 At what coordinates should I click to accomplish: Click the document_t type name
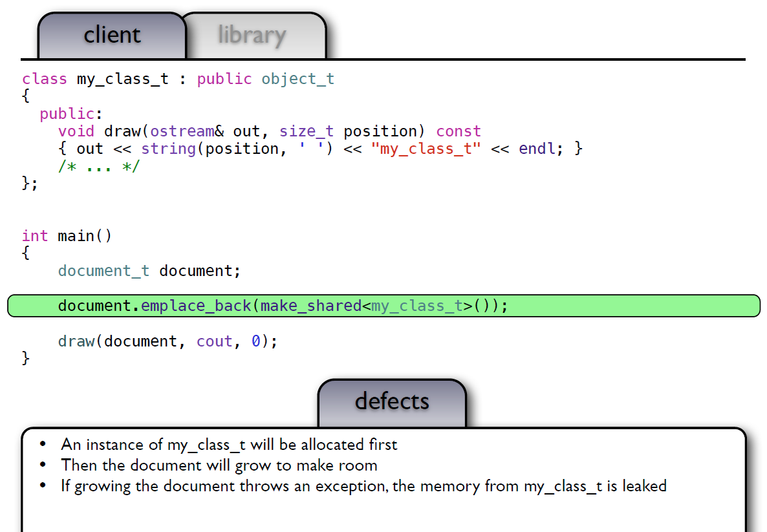tap(103, 271)
